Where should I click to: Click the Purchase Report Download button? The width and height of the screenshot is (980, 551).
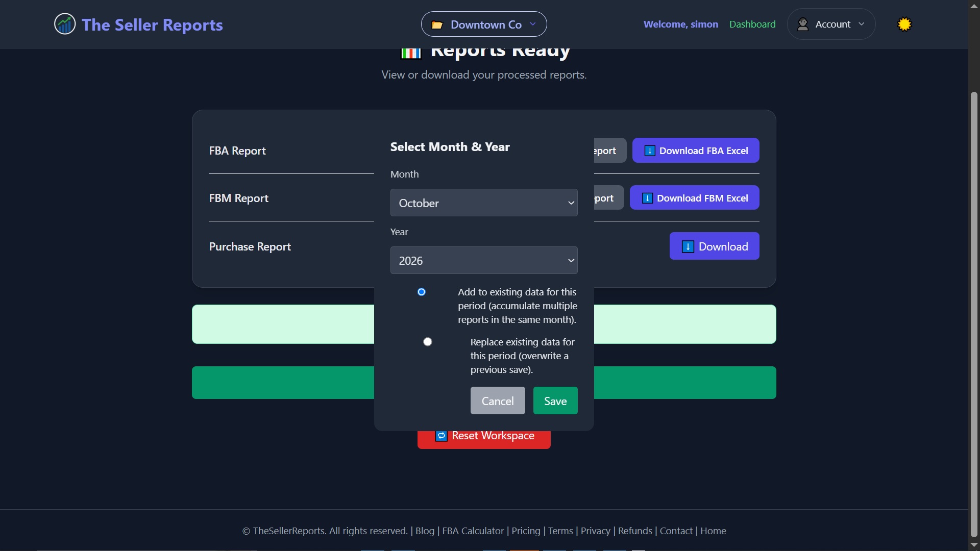[x=715, y=246]
